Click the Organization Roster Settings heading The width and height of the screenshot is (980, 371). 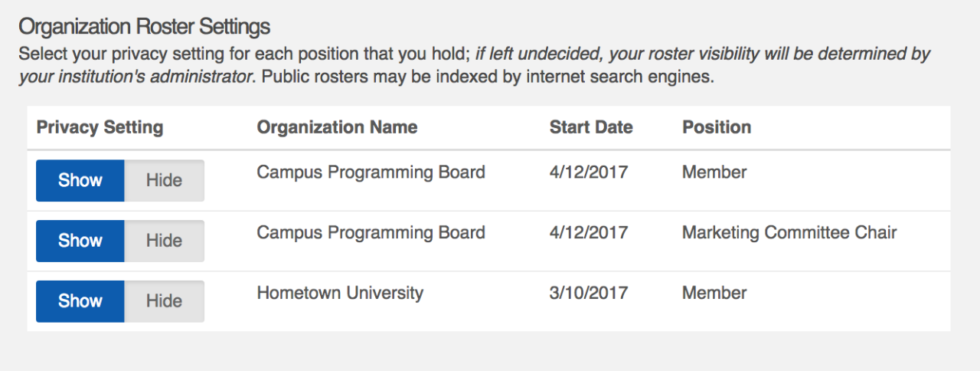[x=144, y=27]
